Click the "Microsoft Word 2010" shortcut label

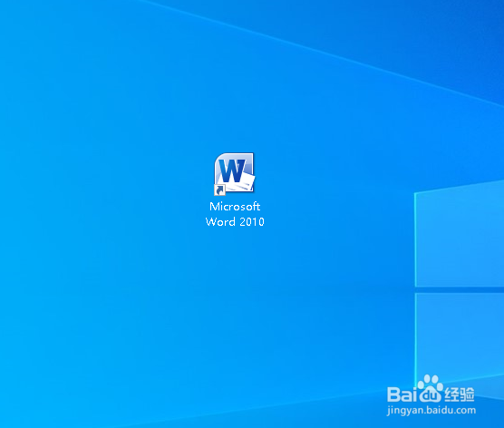pyautogui.click(x=235, y=214)
